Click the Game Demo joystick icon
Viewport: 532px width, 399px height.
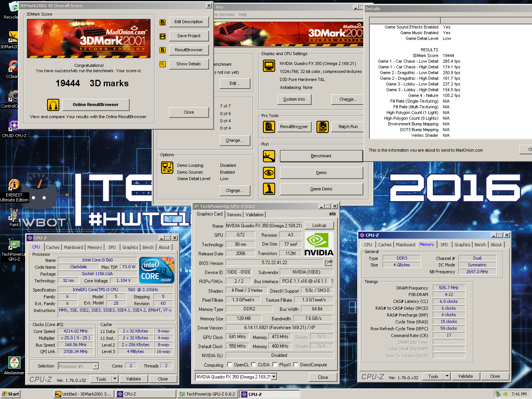(x=269, y=189)
